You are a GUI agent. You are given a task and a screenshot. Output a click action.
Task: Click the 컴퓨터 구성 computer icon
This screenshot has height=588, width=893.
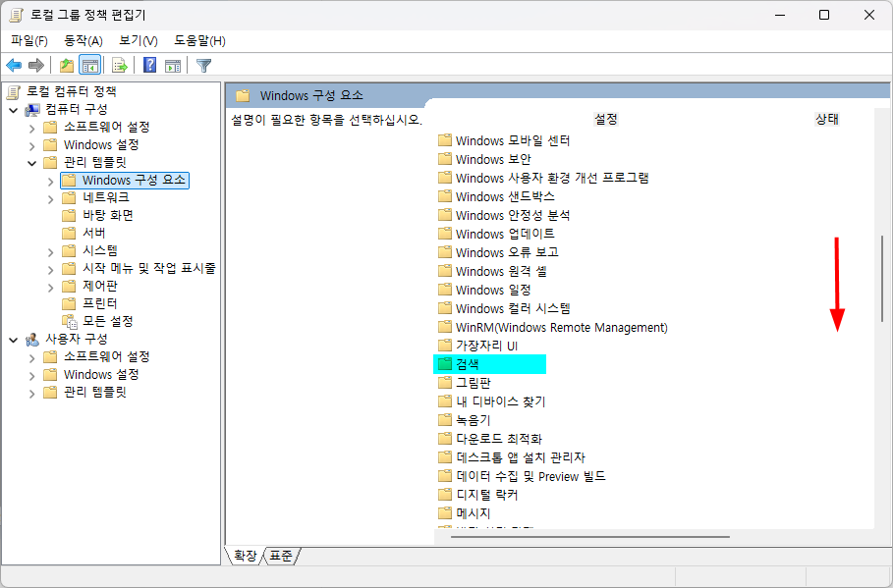pyautogui.click(x=33, y=109)
